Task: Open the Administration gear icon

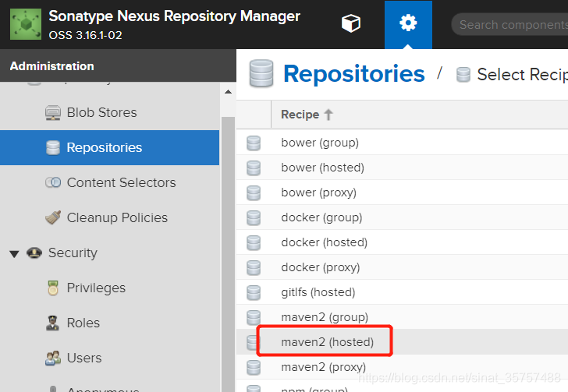Action: pos(408,23)
